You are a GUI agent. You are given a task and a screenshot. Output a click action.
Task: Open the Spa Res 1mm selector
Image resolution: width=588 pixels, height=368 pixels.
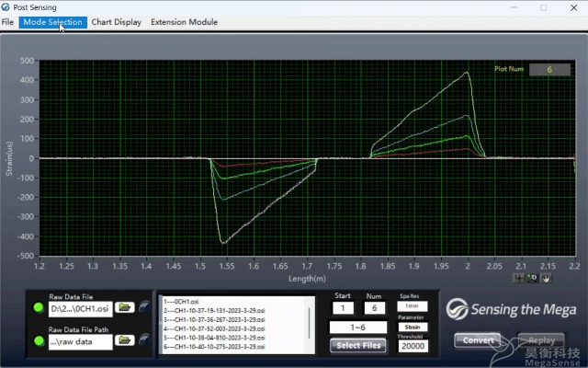[x=413, y=306]
